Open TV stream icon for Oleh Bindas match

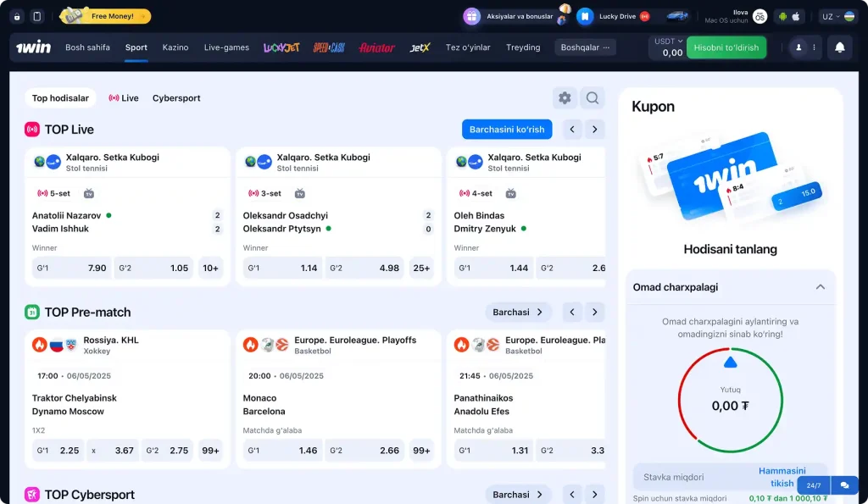tap(511, 193)
